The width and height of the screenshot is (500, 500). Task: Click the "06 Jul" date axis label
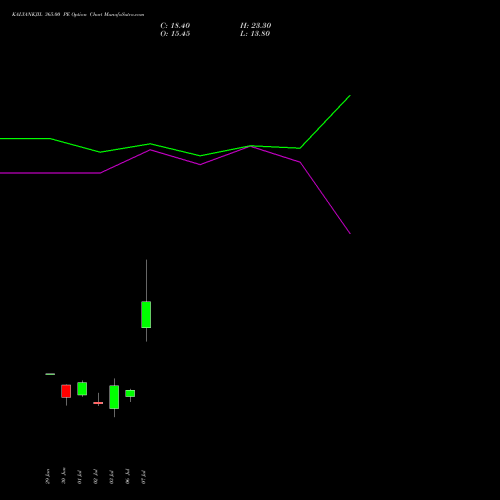[128, 477]
